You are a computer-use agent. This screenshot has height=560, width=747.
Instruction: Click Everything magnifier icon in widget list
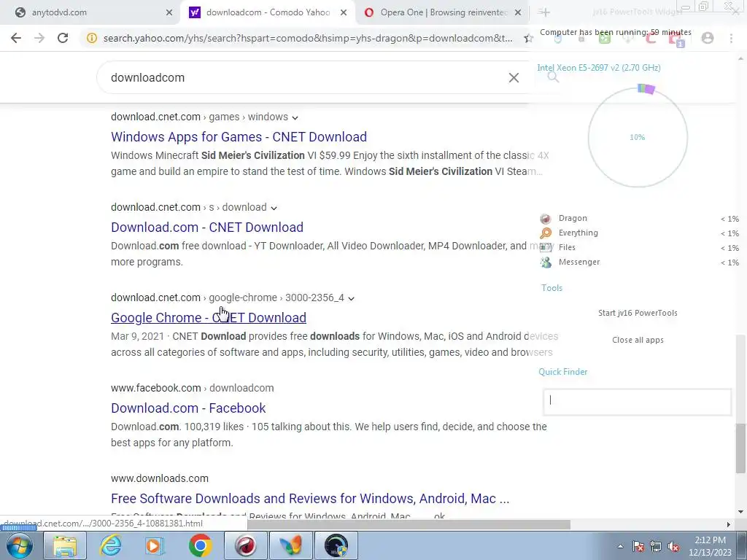click(x=546, y=233)
